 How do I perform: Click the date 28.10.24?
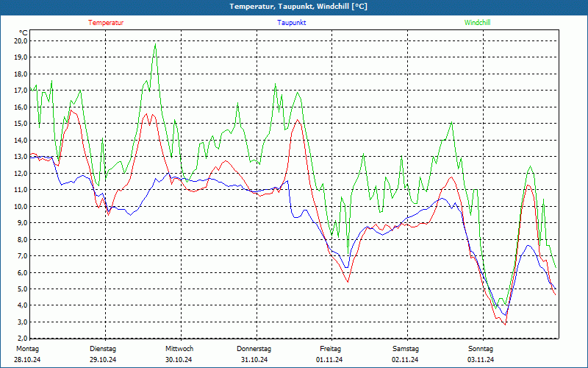pyautogui.click(x=27, y=360)
